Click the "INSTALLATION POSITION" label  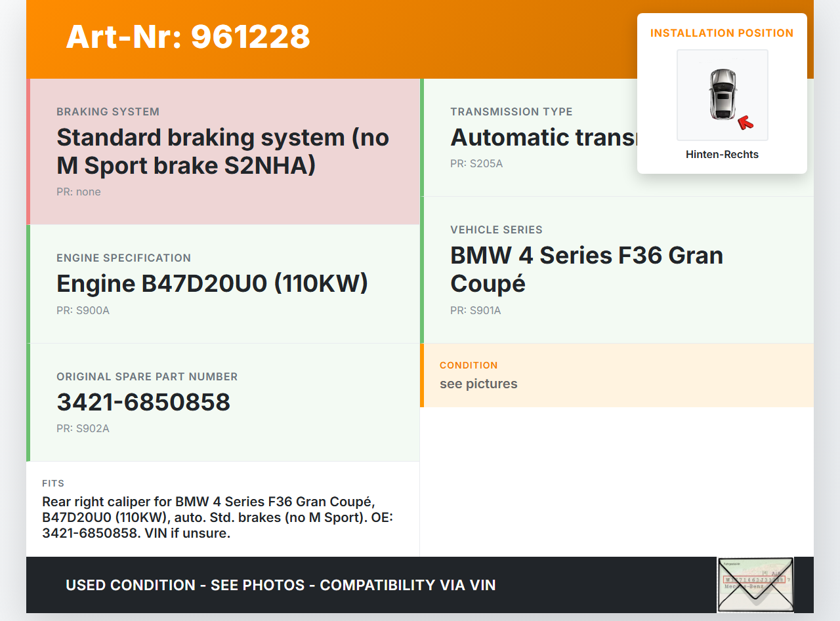point(722,33)
